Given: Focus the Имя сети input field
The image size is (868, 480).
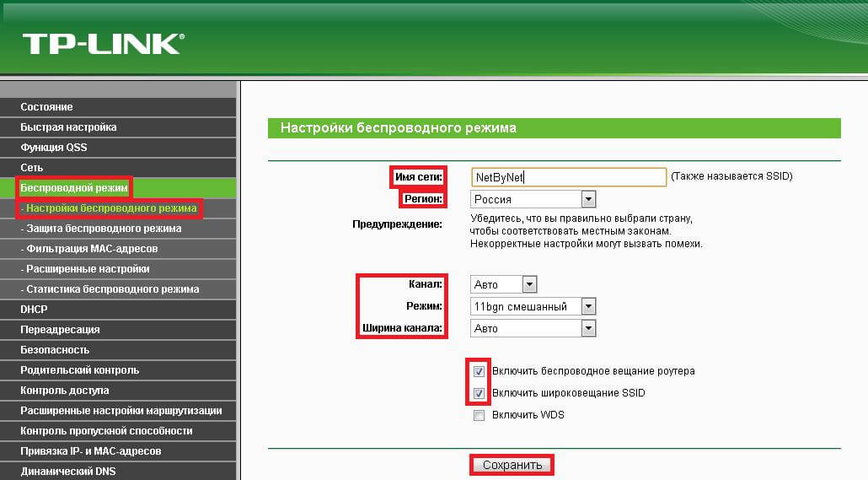Looking at the screenshot, I should point(569,177).
